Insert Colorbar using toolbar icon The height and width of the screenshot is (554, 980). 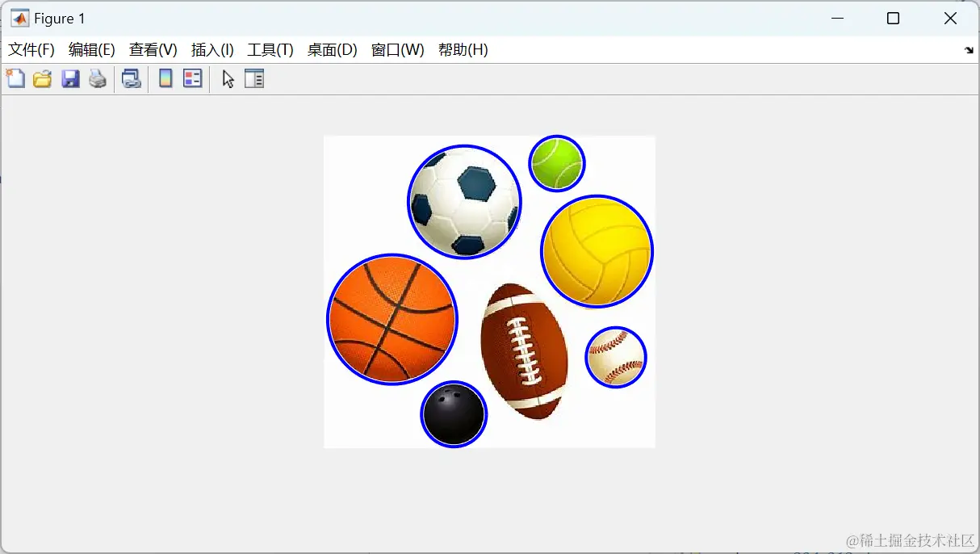165,78
